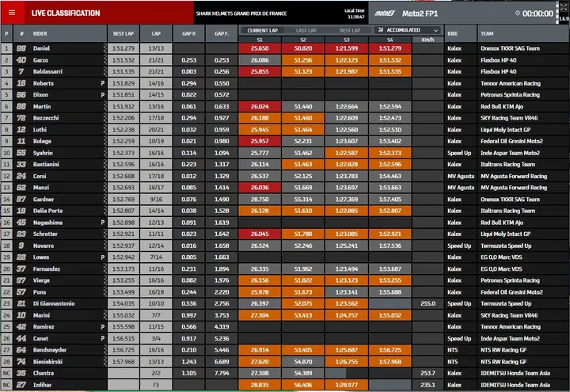Click Bastianini's lap count 16/16
This screenshot has width=570, height=392.
156,165
